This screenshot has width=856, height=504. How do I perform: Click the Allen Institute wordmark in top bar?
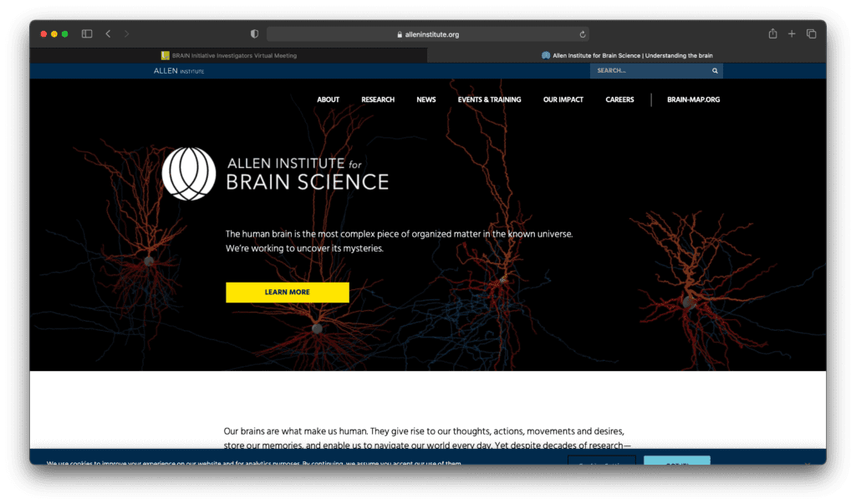point(179,71)
